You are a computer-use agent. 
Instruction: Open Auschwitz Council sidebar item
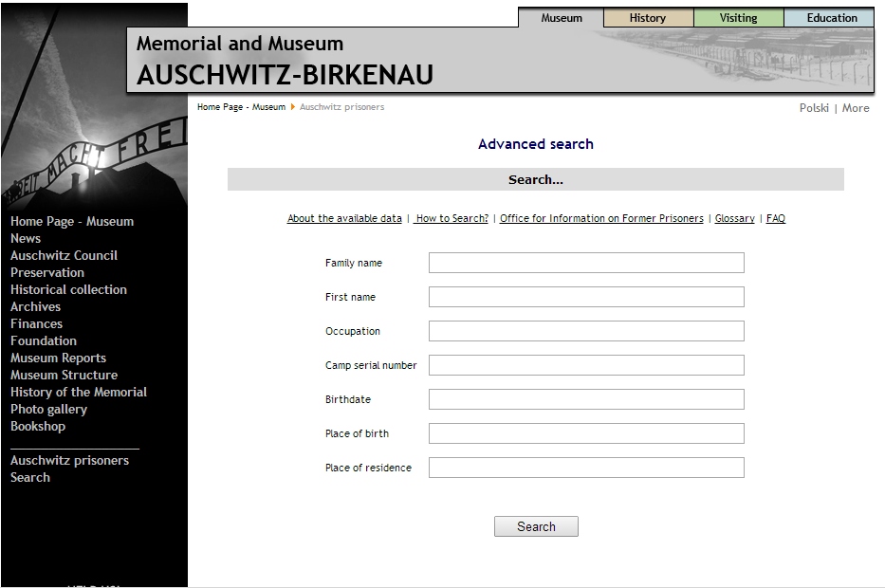coord(64,256)
